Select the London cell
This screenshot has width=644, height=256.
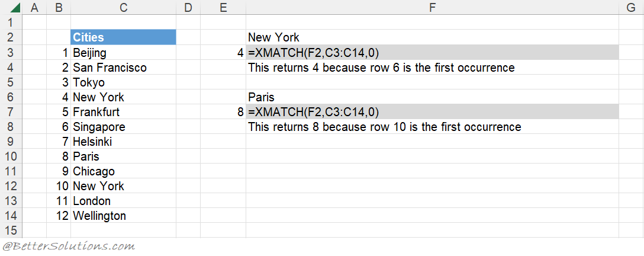(x=124, y=200)
